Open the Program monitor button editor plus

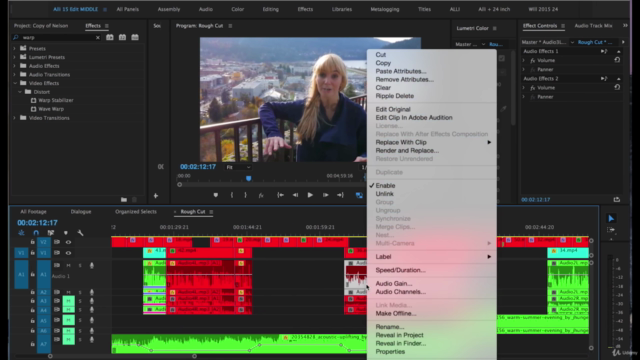(156, 196)
